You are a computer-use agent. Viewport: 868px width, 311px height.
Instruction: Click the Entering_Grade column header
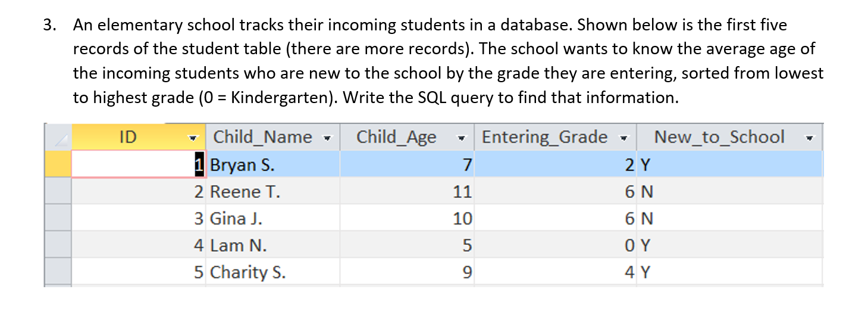coord(556,137)
